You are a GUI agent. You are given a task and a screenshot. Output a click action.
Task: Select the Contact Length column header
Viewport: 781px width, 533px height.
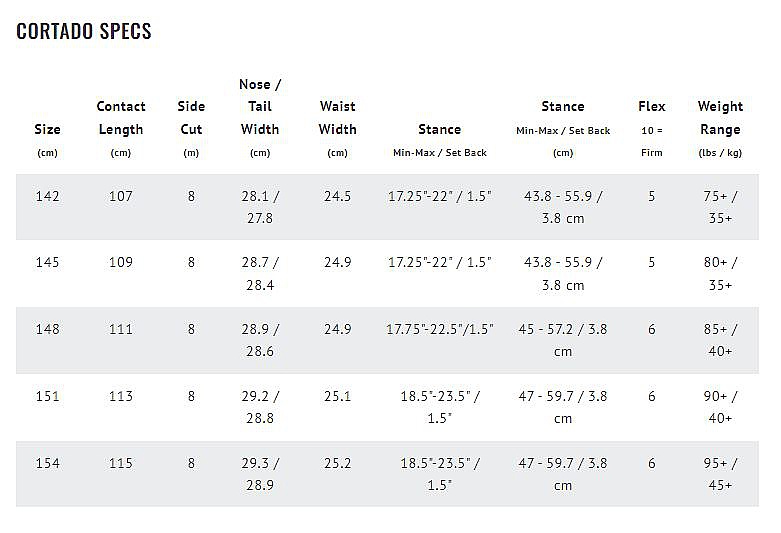point(121,118)
